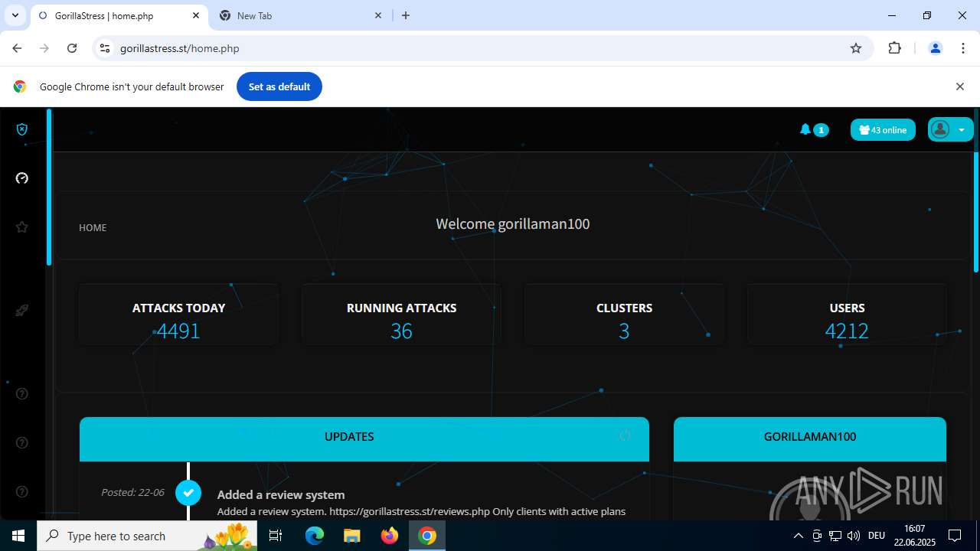Close the New Tab browser tab

coord(378,15)
